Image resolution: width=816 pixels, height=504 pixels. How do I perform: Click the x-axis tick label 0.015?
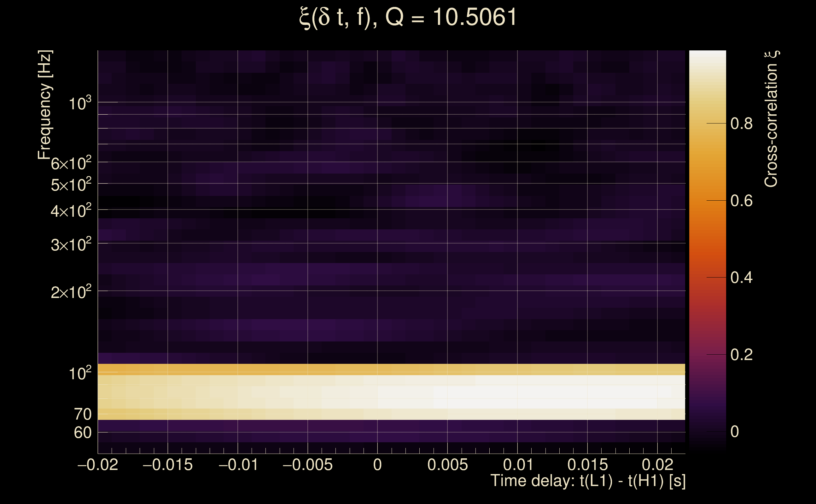[x=587, y=465]
